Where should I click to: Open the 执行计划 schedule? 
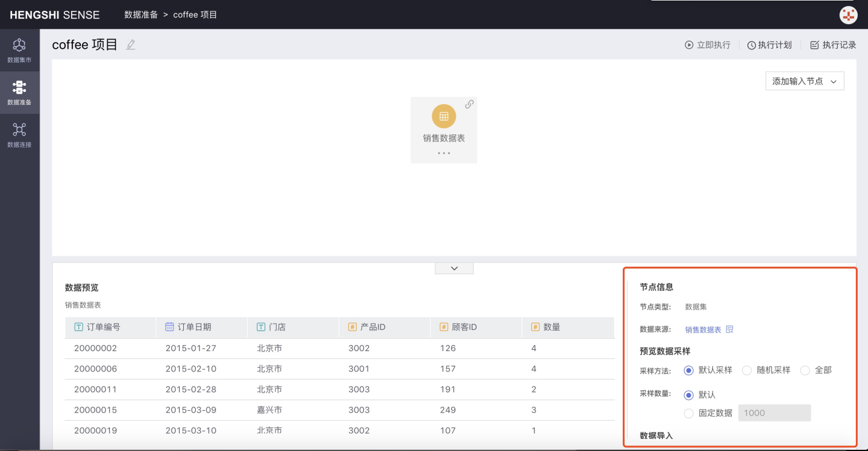[x=770, y=45]
